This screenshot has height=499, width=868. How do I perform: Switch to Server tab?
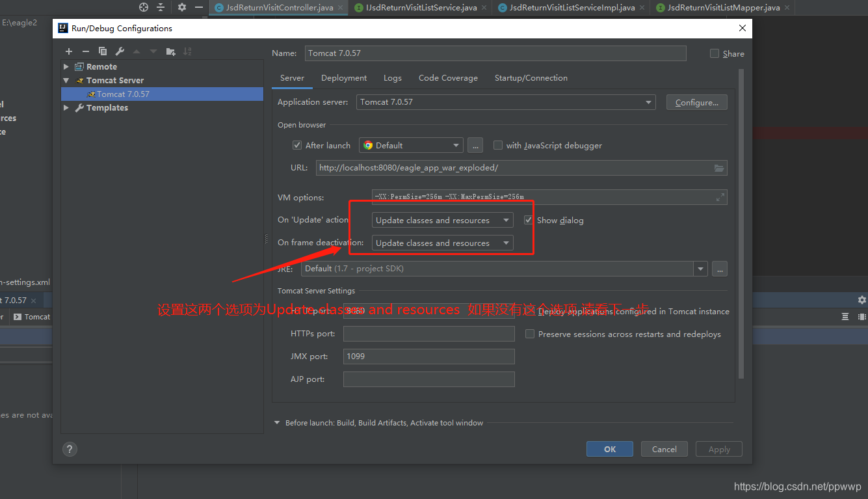[x=292, y=77]
